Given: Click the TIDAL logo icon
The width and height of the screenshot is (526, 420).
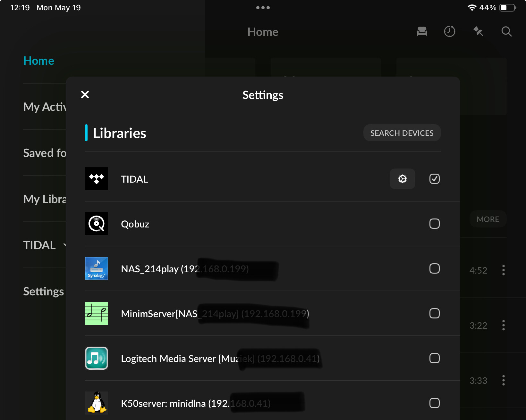Looking at the screenshot, I should point(97,179).
